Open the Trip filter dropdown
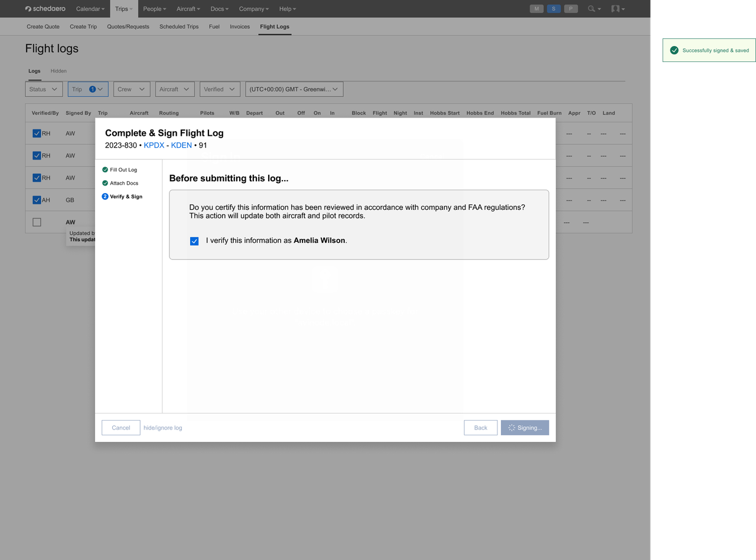The image size is (756, 560). pyautogui.click(x=88, y=89)
